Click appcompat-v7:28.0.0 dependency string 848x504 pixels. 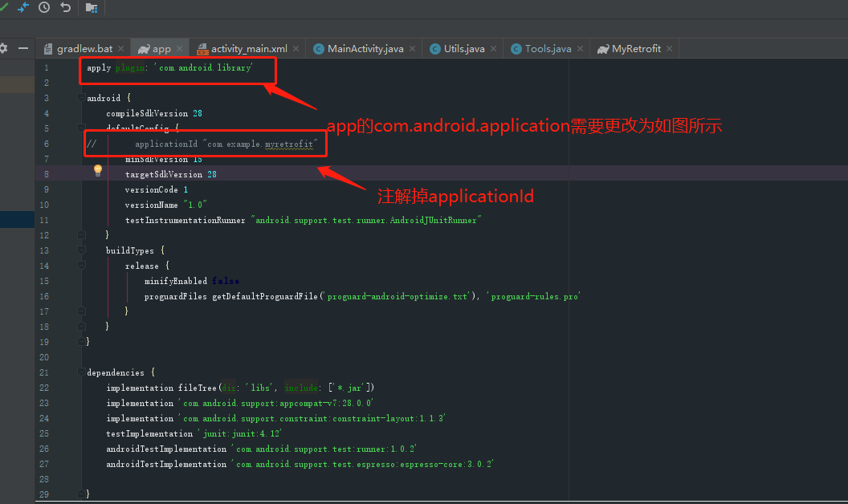(x=275, y=403)
